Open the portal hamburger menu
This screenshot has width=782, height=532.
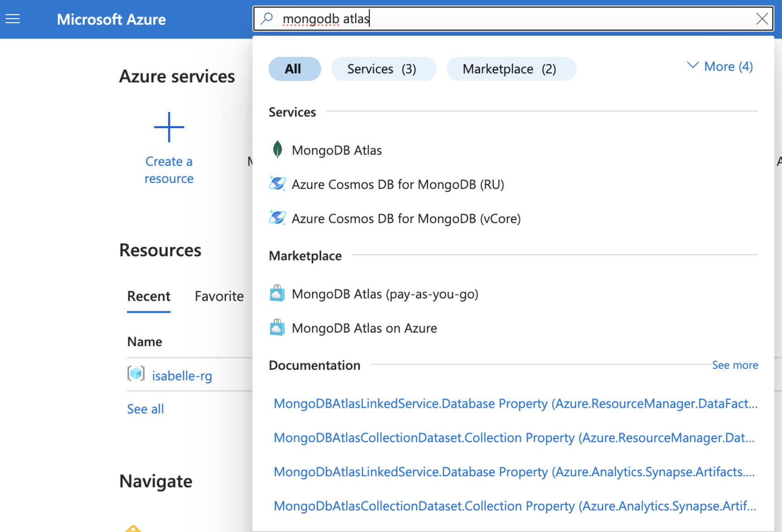point(13,19)
